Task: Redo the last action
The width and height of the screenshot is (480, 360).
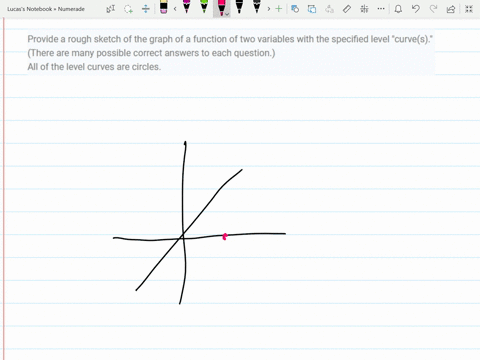Action: pos(433,9)
